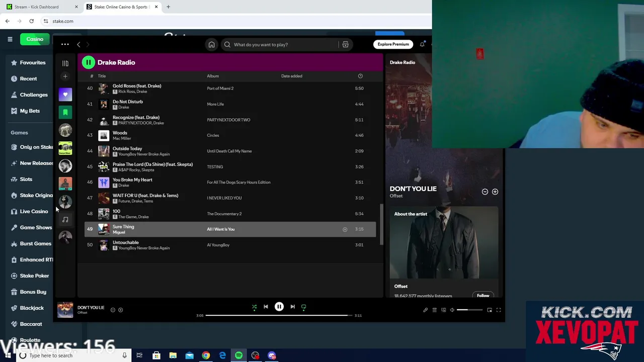Add Sure Thing to Liked Songs

point(345,229)
